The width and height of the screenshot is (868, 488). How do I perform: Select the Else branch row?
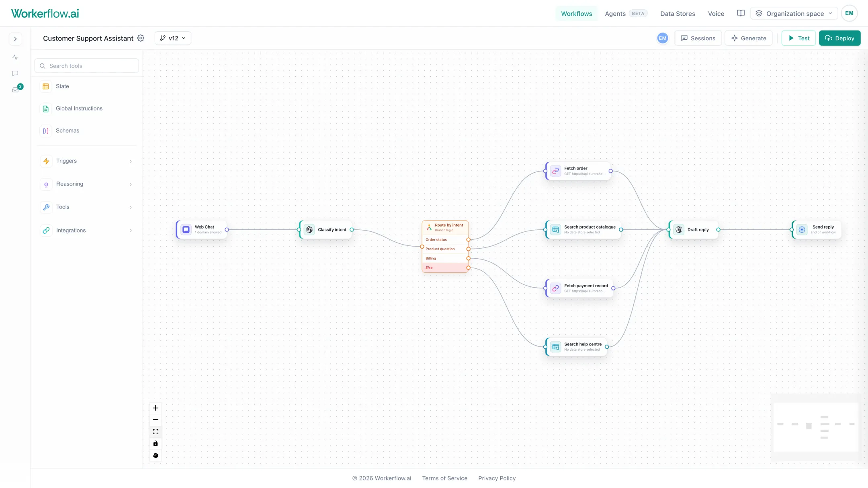pyautogui.click(x=445, y=268)
